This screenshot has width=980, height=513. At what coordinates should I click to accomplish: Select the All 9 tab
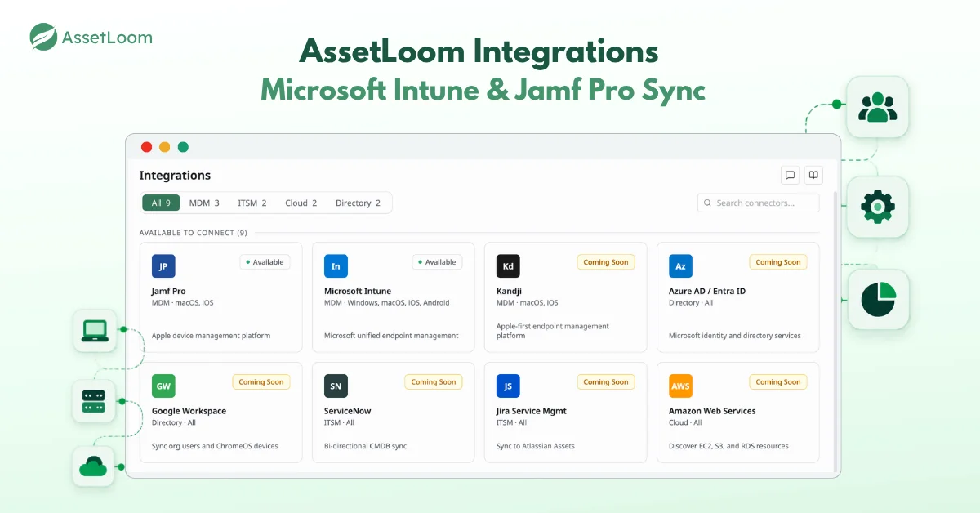(x=161, y=203)
